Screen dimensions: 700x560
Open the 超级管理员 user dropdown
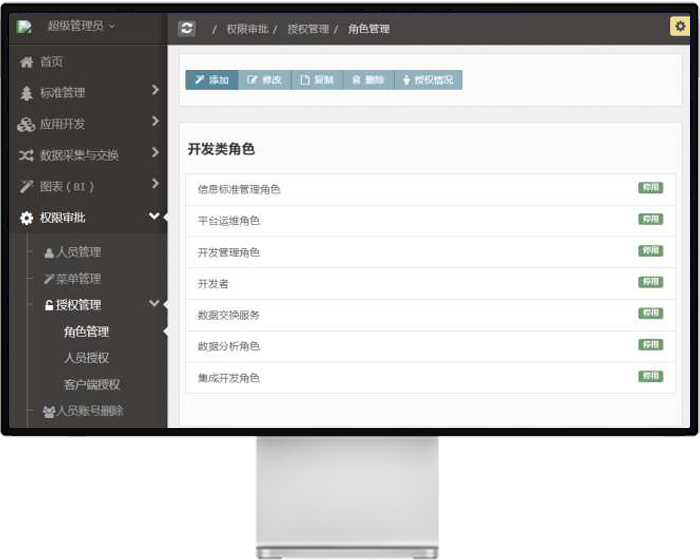80,26
